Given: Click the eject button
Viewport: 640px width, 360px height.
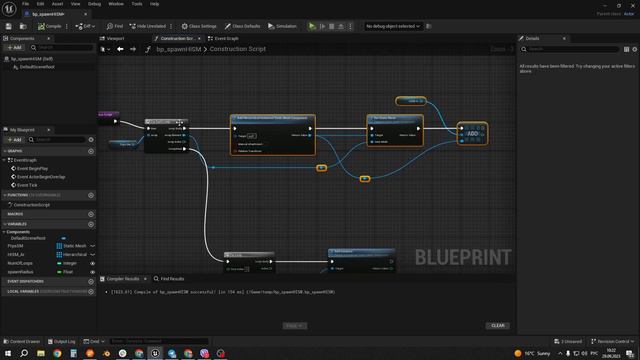Looking at the screenshot, I should (341, 26).
